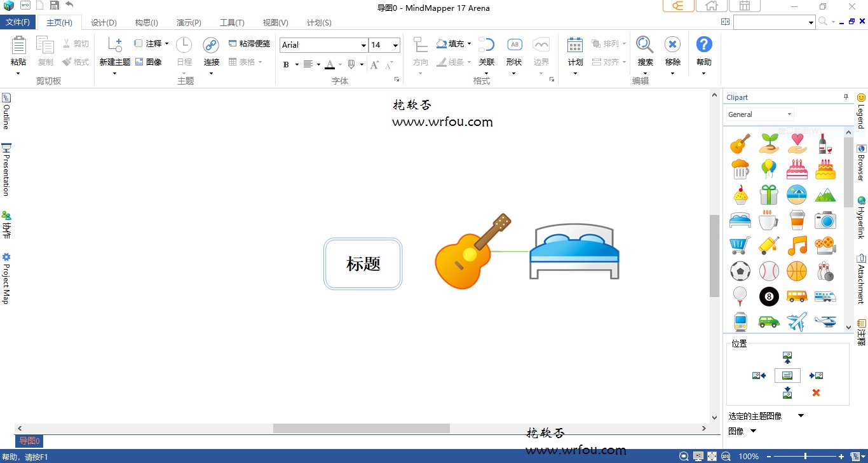Image resolution: width=868 pixels, height=463 pixels.
Task: Open Attachment side tab
Action: click(861, 279)
